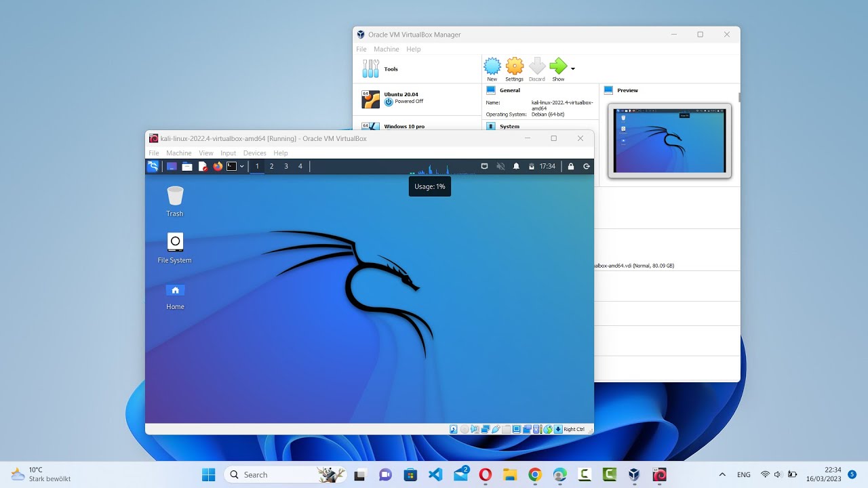Open Devices menu in Kali VM window

[x=255, y=153]
